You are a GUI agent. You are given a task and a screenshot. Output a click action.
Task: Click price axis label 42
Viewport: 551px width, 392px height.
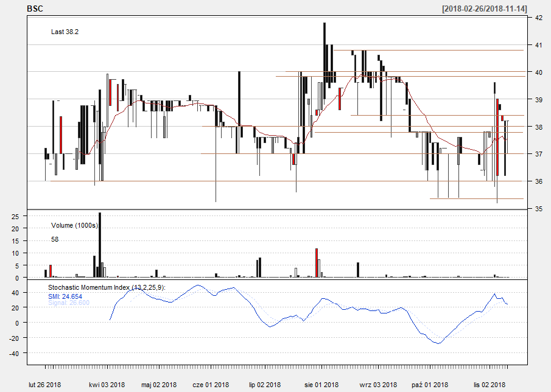click(538, 18)
